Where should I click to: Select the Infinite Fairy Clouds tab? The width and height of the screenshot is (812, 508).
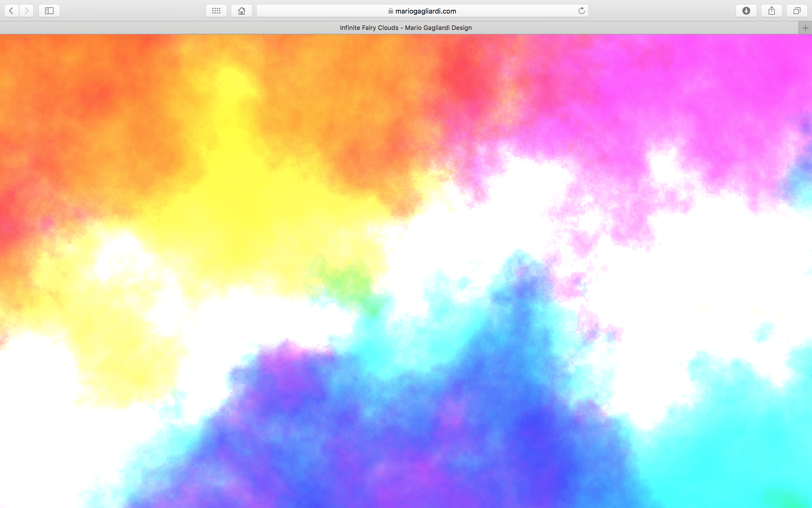(399, 28)
